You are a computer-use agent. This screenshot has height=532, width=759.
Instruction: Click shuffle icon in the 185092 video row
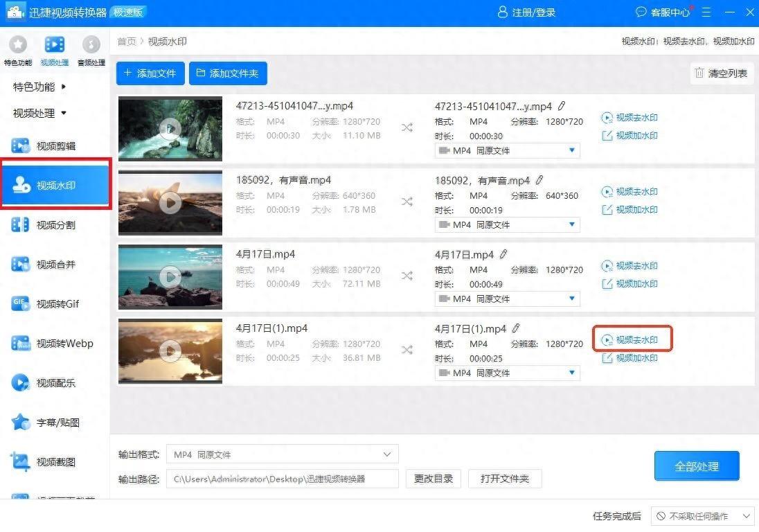(407, 202)
